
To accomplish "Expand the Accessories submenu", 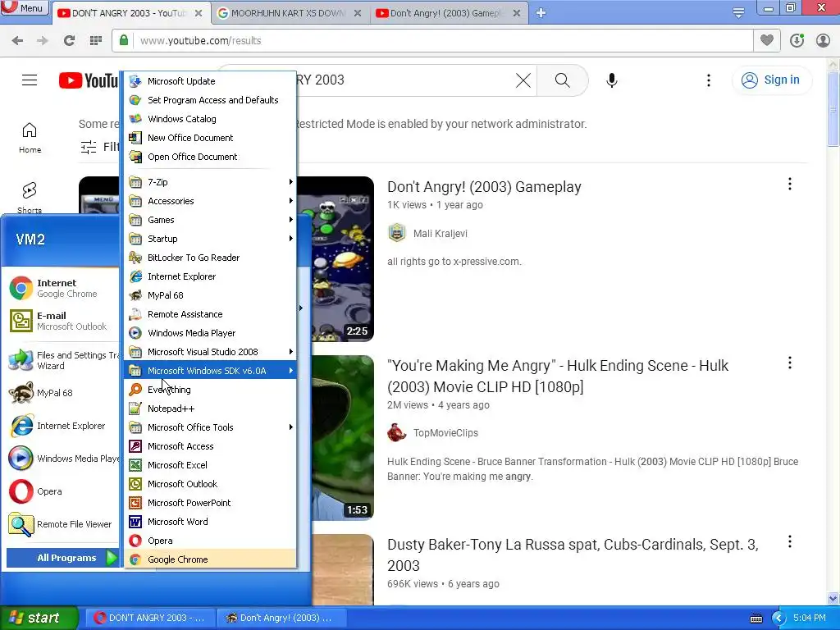I will pyautogui.click(x=210, y=201).
